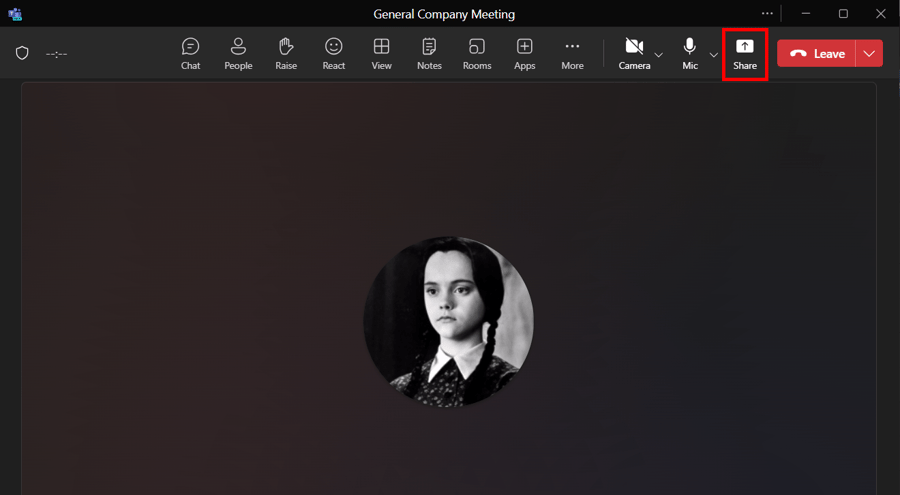Expand the Camera options chevron
Image resolution: width=900 pixels, height=495 pixels.
(x=659, y=55)
